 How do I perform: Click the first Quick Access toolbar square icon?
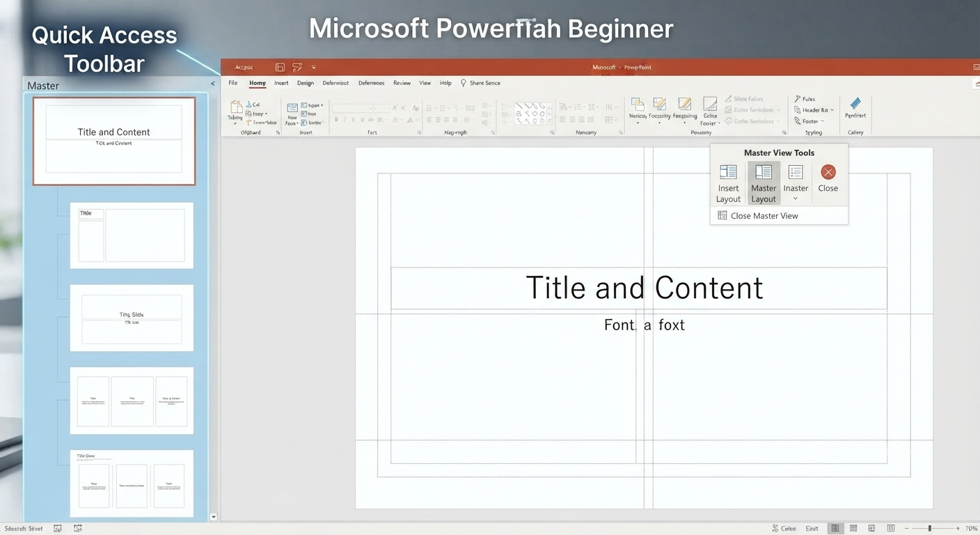280,68
